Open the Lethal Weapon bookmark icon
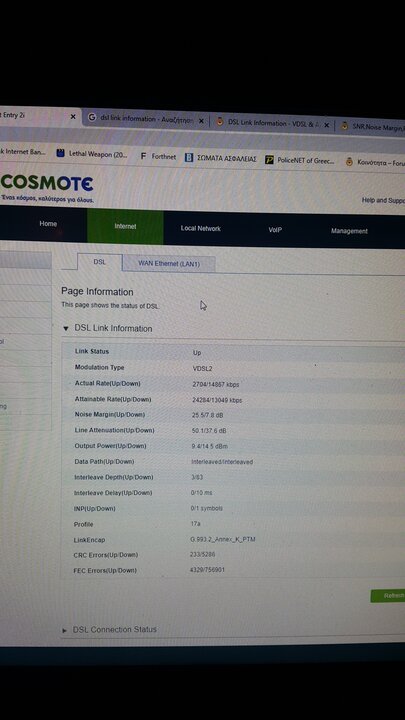This screenshot has width=405, height=720. tap(60, 153)
